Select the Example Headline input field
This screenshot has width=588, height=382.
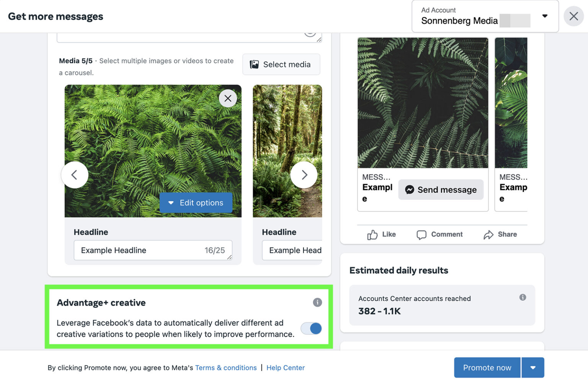[x=153, y=250]
